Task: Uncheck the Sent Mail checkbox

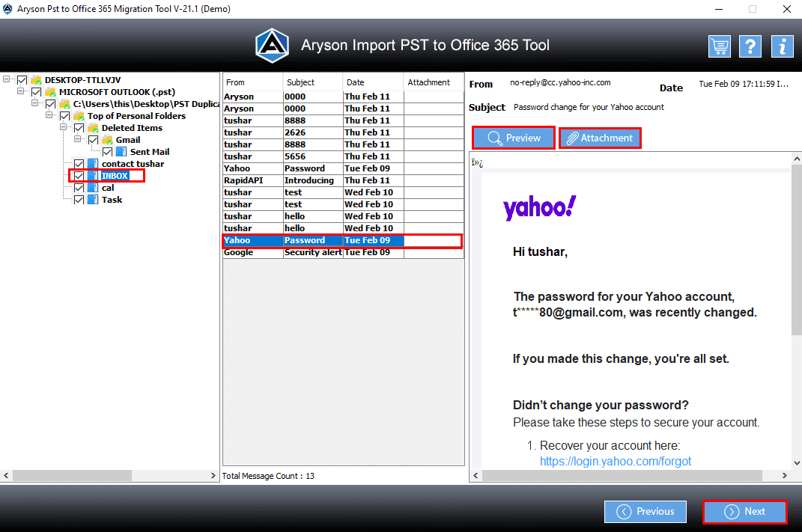Action: [x=107, y=152]
